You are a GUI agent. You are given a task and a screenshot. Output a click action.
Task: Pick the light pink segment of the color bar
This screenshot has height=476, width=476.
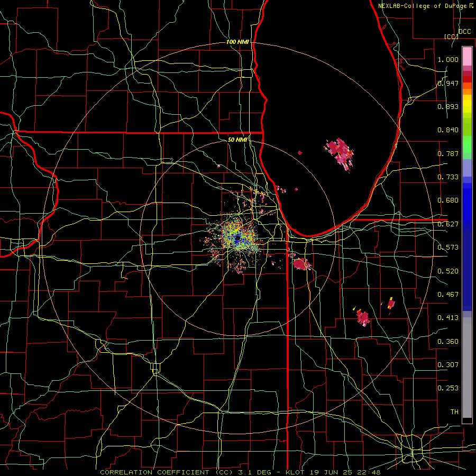pyautogui.click(x=467, y=57)
